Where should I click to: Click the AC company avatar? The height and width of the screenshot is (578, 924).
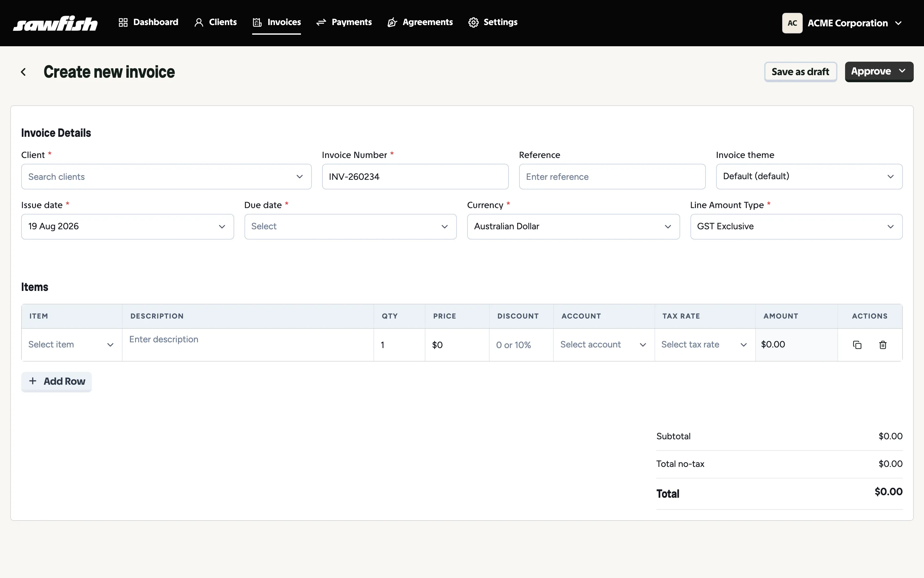[792, 23]
